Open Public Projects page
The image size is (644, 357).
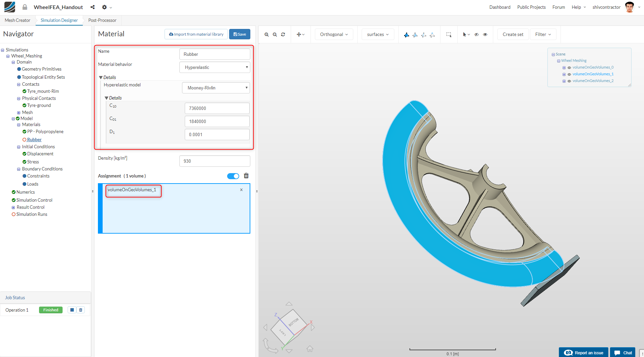[531, 7]
